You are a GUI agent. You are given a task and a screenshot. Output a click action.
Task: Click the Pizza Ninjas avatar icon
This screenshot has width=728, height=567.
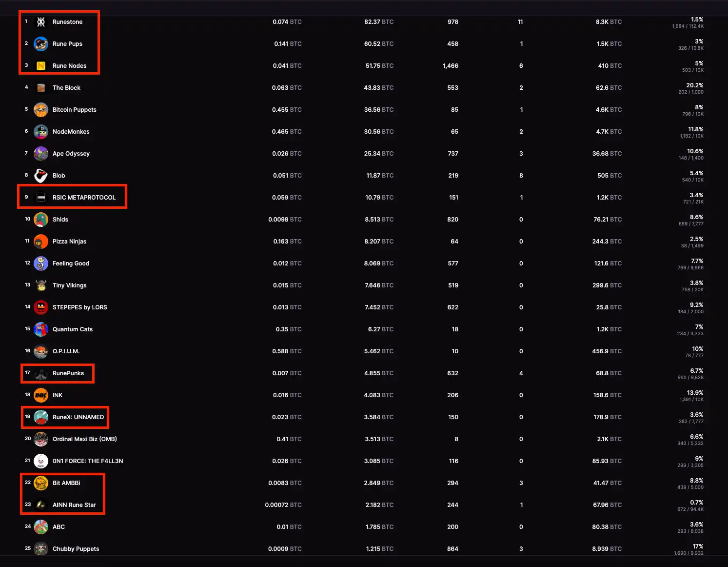[x=41, y=242]
